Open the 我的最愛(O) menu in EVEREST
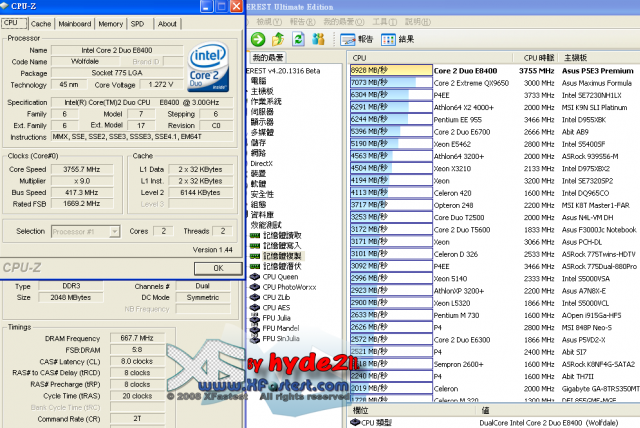The width and height of the screenshot is (640, 428). coord(344,21)
